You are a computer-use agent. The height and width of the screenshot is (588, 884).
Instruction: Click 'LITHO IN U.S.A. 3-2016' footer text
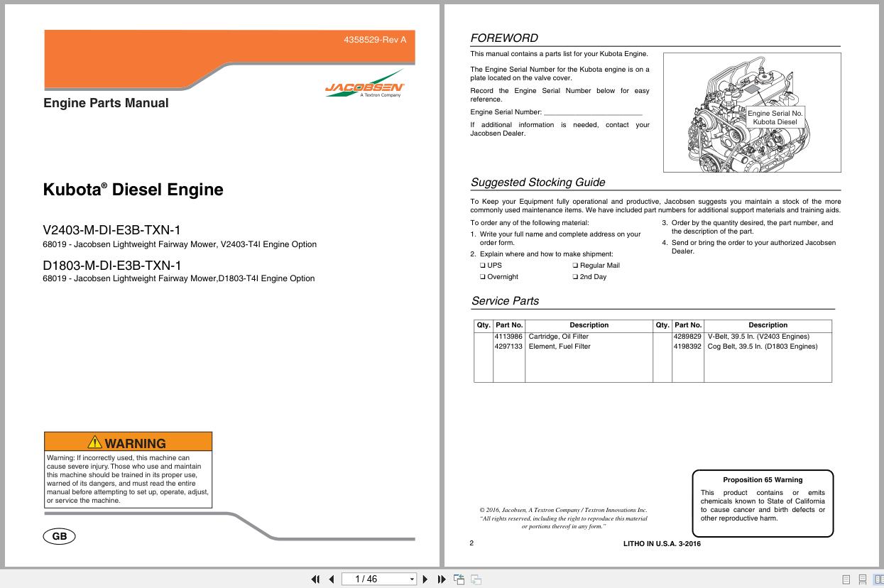662,544
